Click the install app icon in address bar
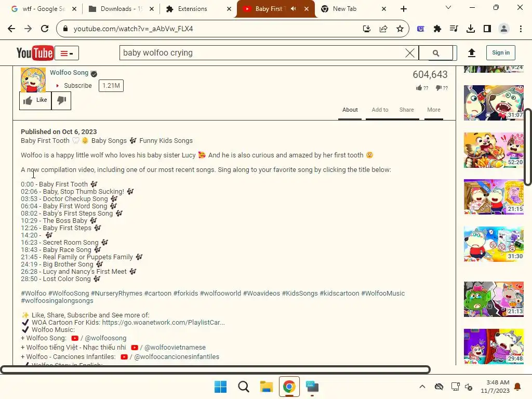The height and width of the screenshot is (399, 532). [366, 29]
